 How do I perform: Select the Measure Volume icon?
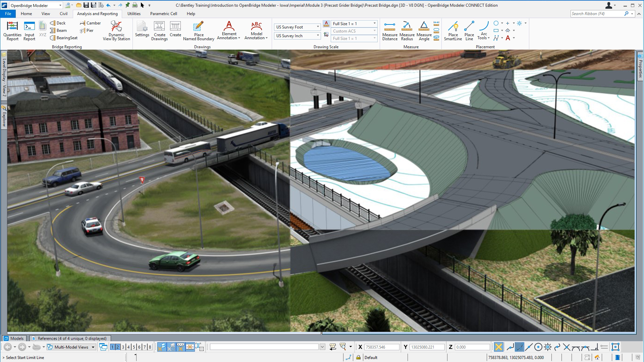coord(436,38)
